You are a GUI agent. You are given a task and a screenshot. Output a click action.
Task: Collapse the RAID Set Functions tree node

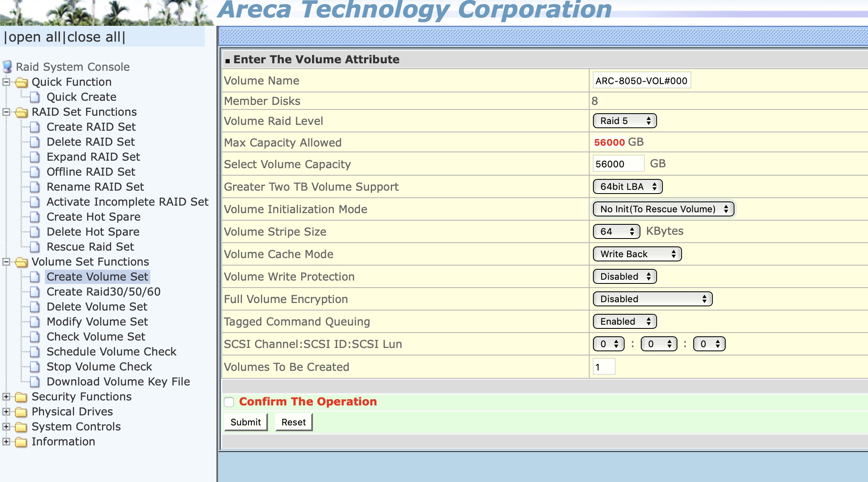6,112
